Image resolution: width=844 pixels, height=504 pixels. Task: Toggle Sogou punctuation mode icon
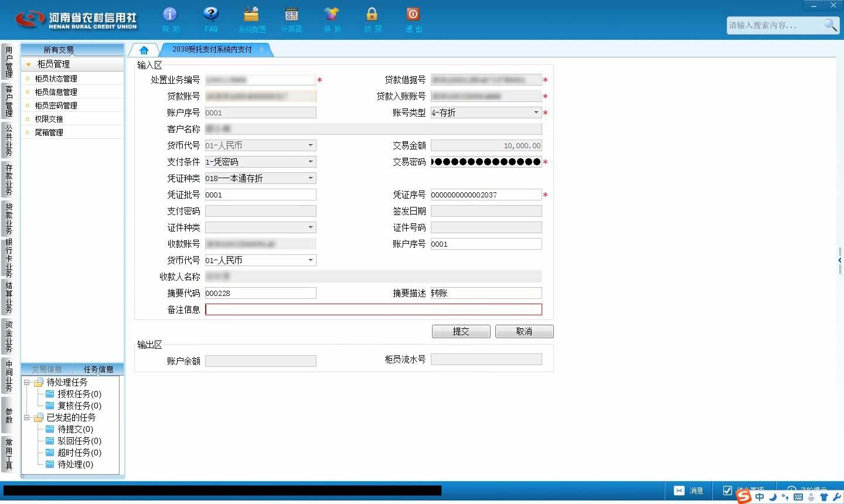pyautogui.click(x=785, y=498)
